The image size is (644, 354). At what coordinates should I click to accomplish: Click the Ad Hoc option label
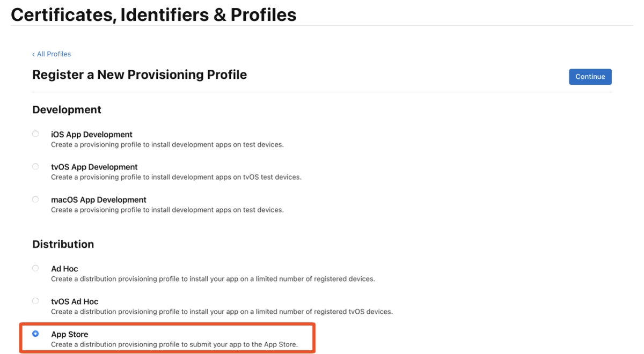64,269
